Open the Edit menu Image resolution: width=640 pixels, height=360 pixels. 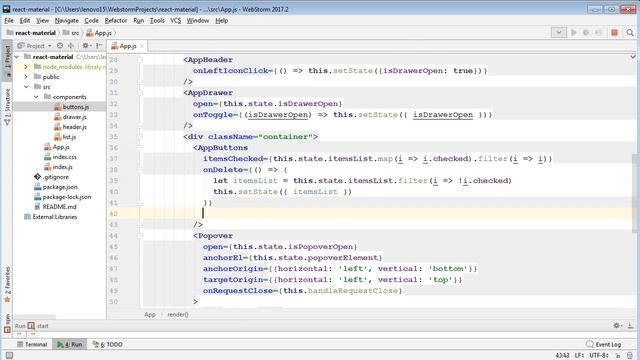pyautogui.click(x=25, y=20)
